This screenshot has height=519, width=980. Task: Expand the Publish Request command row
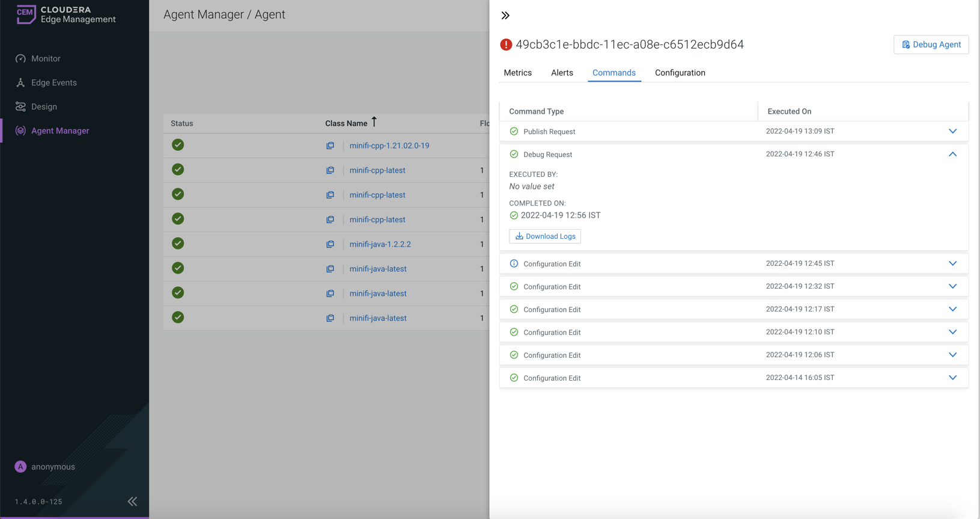952,131
